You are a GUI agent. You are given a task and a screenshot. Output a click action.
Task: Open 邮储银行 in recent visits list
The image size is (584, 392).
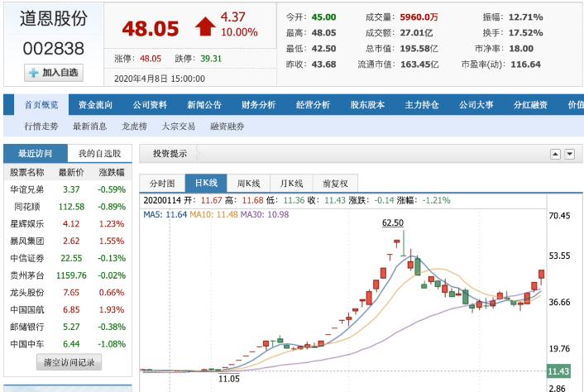pyautogui.click(x=27, y=327)
